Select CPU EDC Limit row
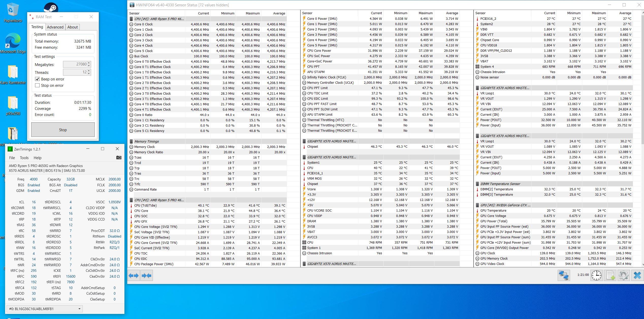The image size is (644, 319). click(x=380, y=98)
